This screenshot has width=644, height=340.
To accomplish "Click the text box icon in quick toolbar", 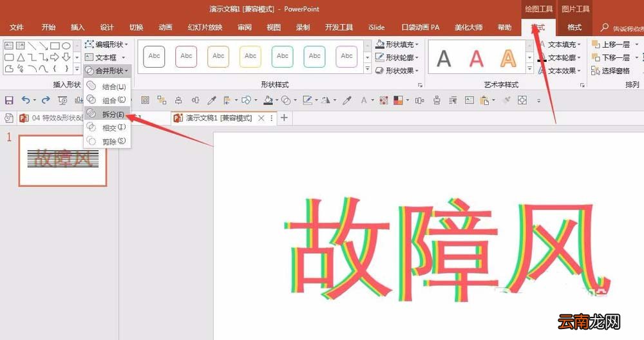I will coord(469,100).
